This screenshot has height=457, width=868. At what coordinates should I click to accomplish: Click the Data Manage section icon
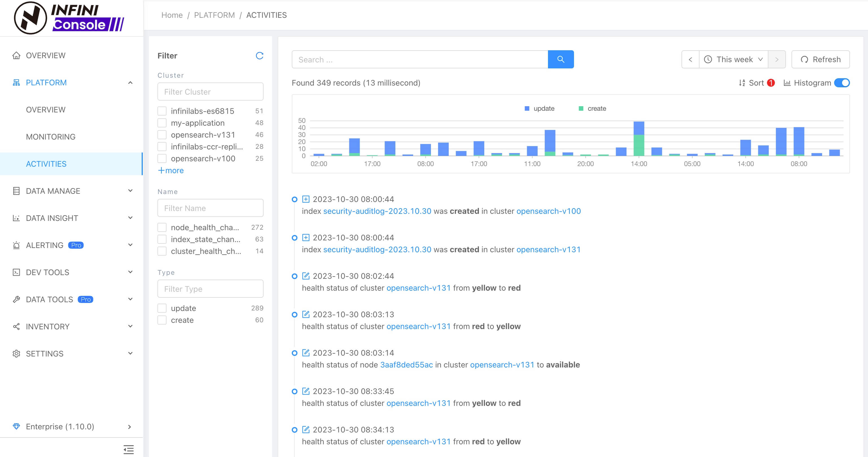point(16,190)
